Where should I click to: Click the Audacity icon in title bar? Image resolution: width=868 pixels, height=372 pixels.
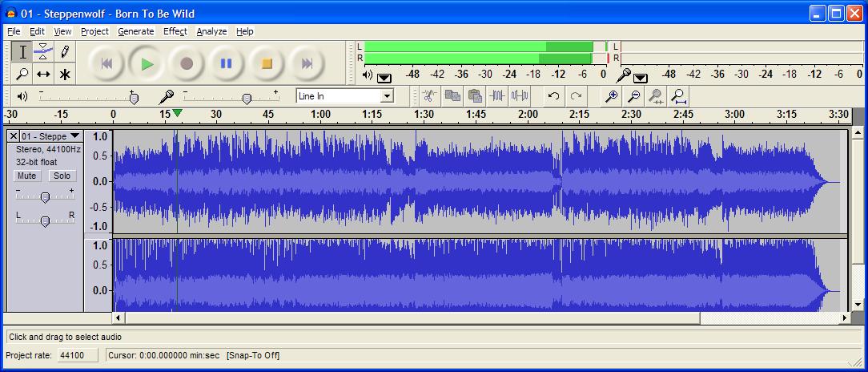pyautogui.click(x=12, y=14)
